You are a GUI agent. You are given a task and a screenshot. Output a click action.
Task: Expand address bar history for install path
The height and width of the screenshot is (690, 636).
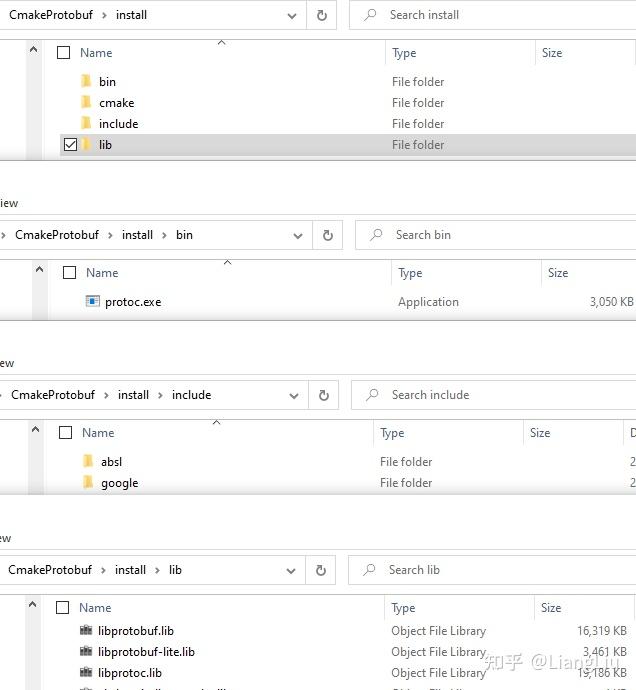coord(291,15)
